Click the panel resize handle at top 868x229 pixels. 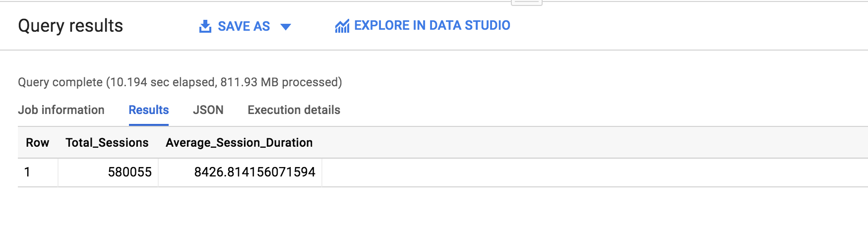(526, 2)
